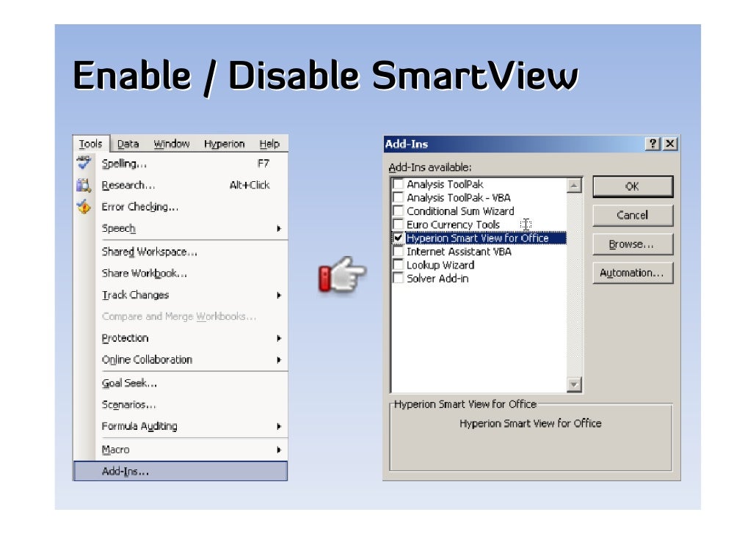Image resolution: width=756 pixels, height=534 pixels.
Task: Expand the Track Changes submenu arrow
Action: 279,295
